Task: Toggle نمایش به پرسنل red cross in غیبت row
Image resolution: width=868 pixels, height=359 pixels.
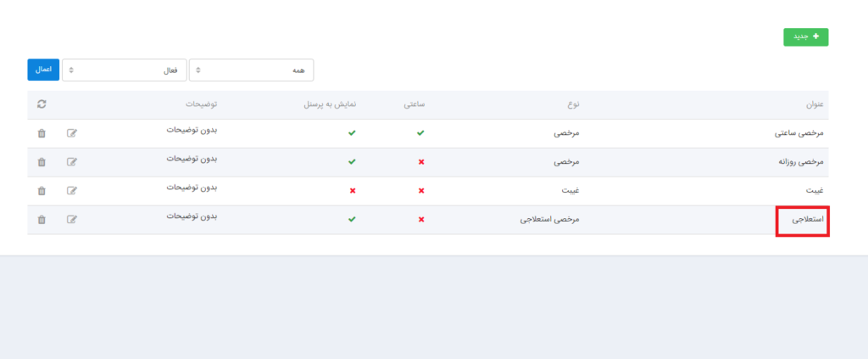Action: 353,191
